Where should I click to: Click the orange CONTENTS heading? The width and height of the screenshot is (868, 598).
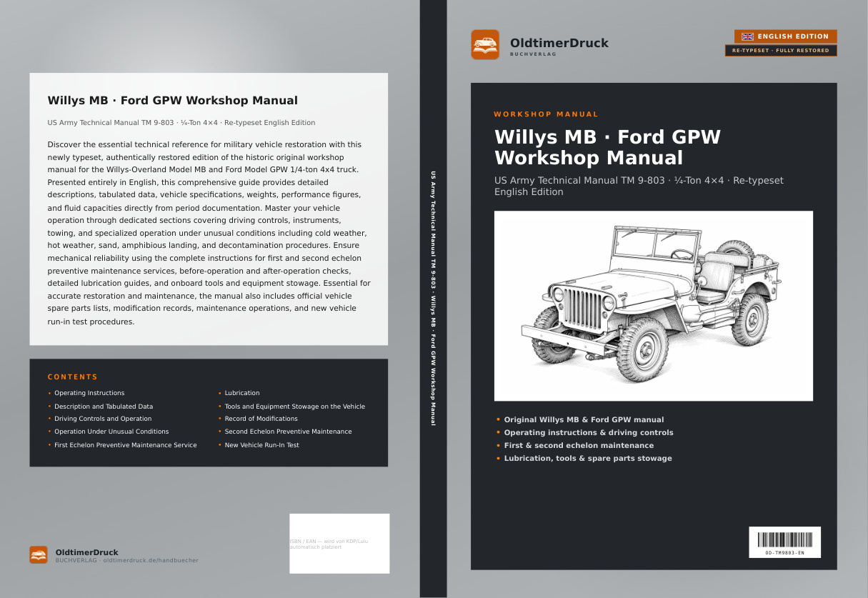pyautogui.click(x=72, y=377)
